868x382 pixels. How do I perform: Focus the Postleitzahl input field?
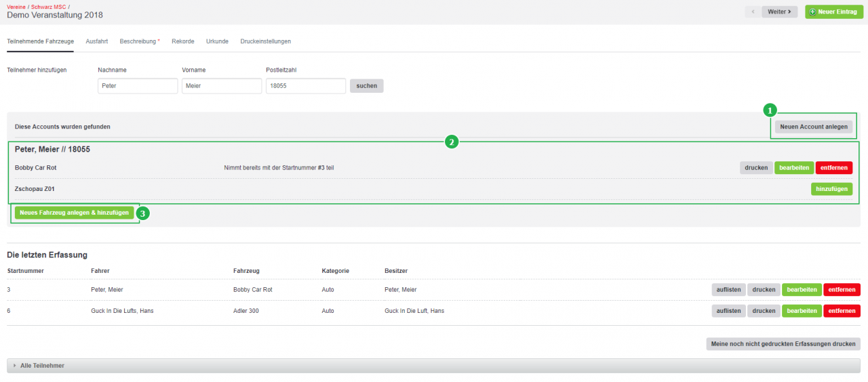coord(306,86)
